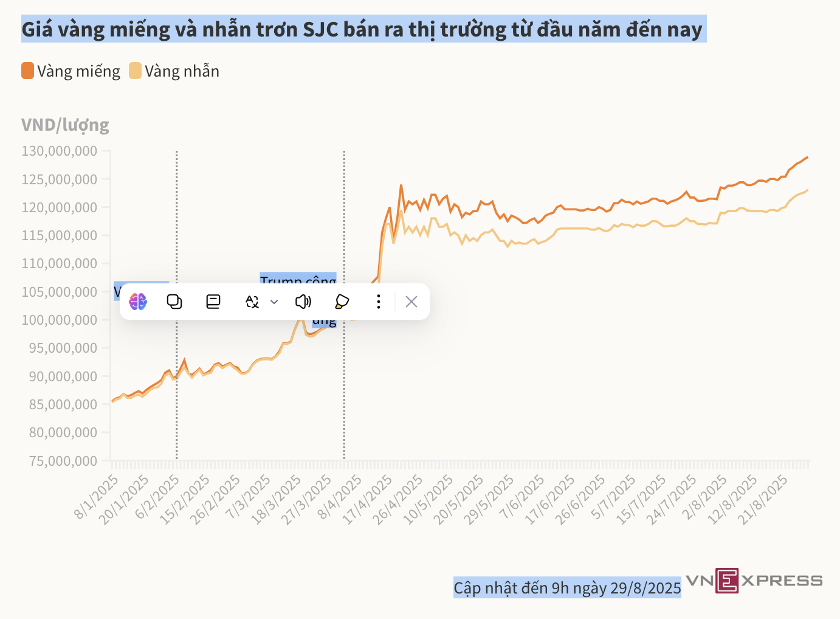Click the chart title text
The height and width of the screenshot is (619, 840).
[362, 29]
